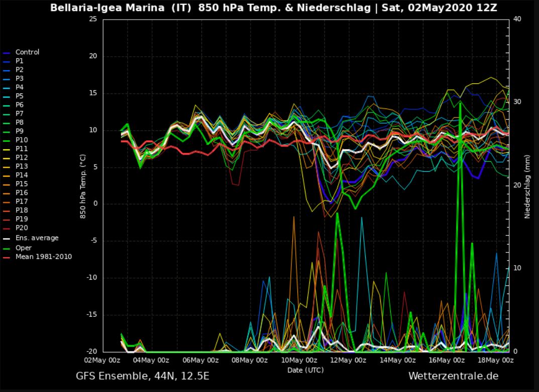Screen dimensions: 539x392
Task: Click the P8 legend label
Action: (x=19, y=122)
